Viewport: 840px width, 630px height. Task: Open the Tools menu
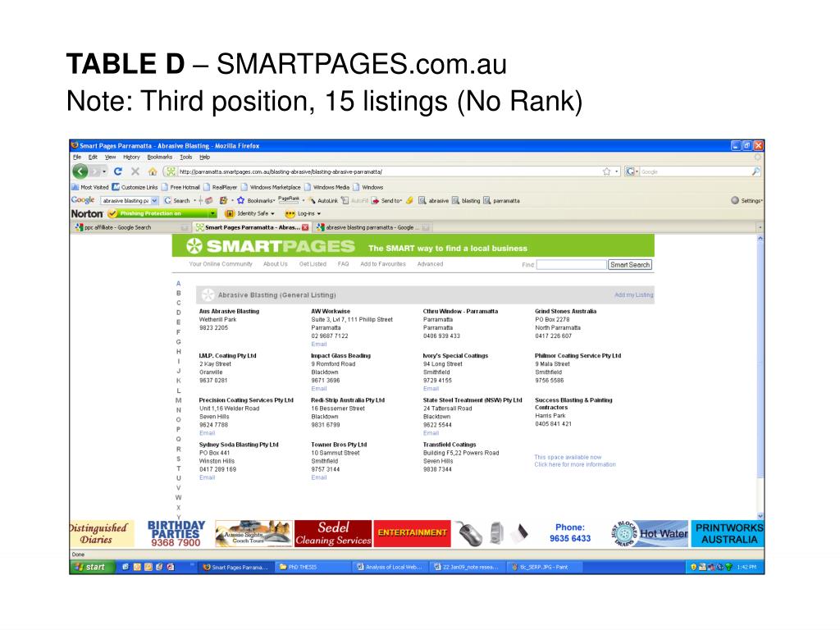pos(186,157)
